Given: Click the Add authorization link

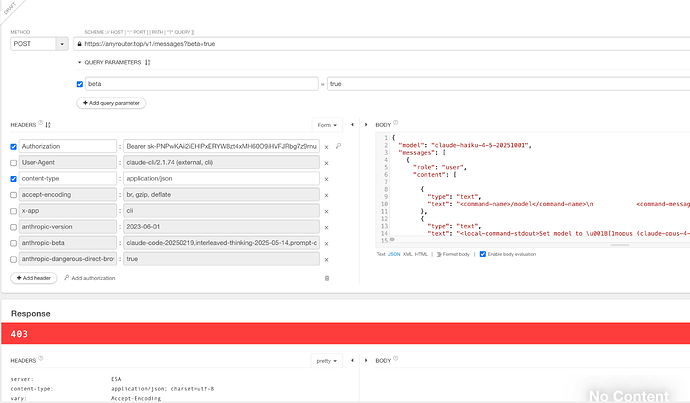Looking at the screenshot, I should click(90, 278).
